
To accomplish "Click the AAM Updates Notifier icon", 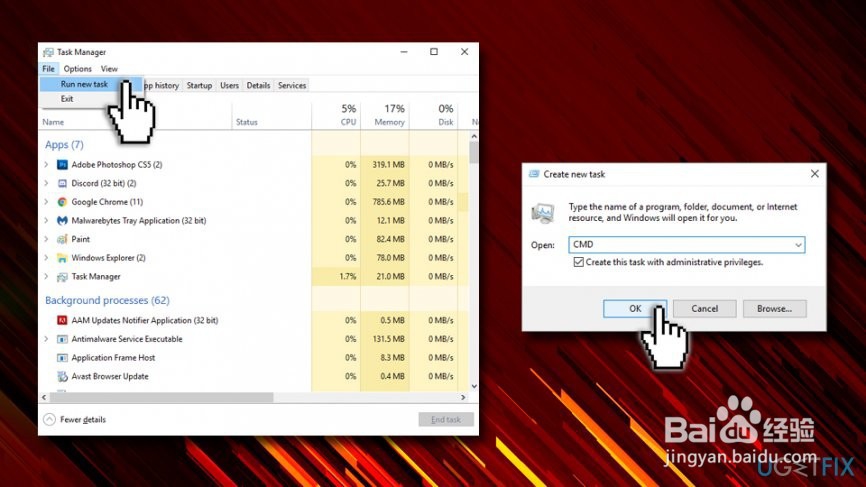I will click(x=62, y=320).
